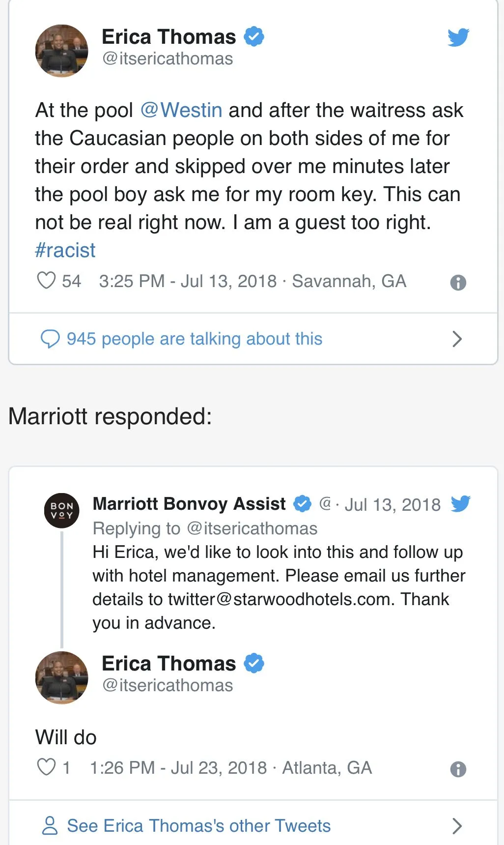Like the first Erica Thomas tweet
This screenshot has width=504, height=845.
tap(47, 281)
